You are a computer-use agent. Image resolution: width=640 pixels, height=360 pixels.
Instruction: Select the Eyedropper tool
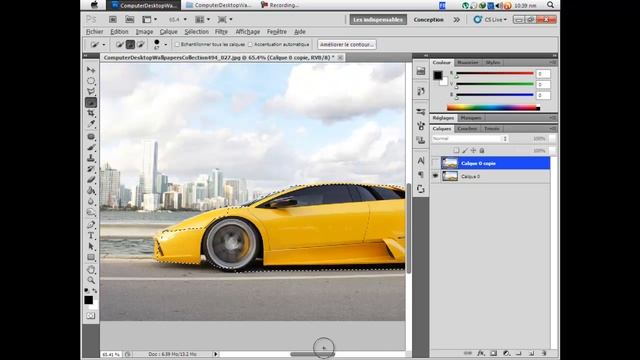(91, 124)
